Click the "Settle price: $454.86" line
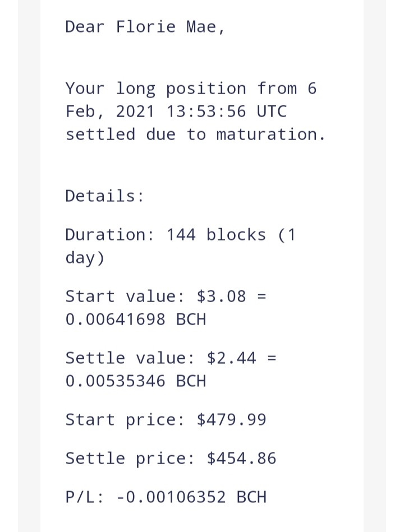The image size is (404, 532). pyautogui.click(x=171, y=459)
